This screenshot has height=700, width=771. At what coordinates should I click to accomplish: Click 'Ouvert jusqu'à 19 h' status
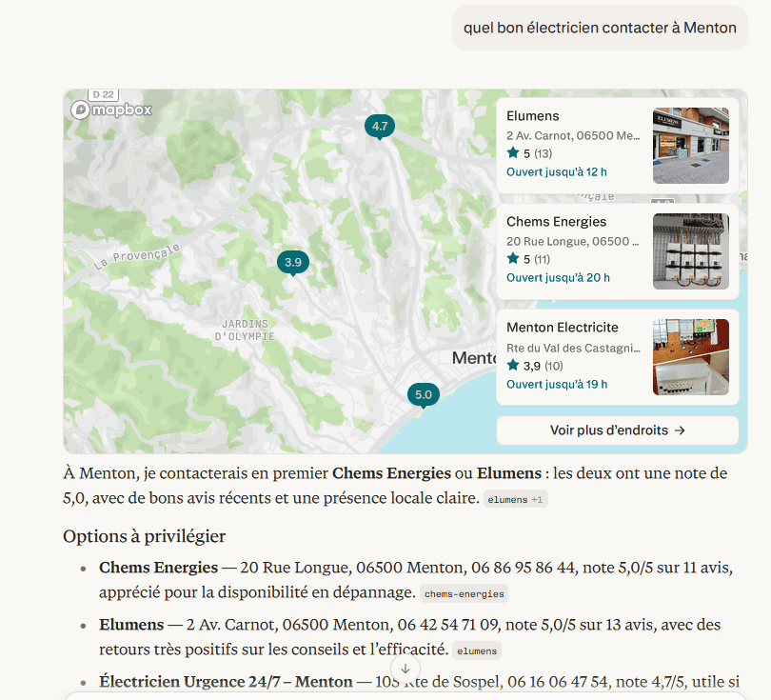[557, 384]
